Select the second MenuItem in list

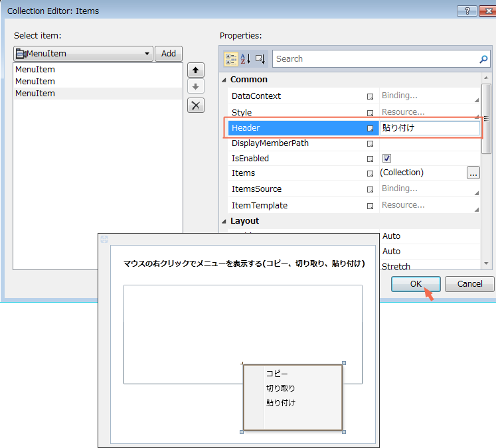[x=98, y=82]
